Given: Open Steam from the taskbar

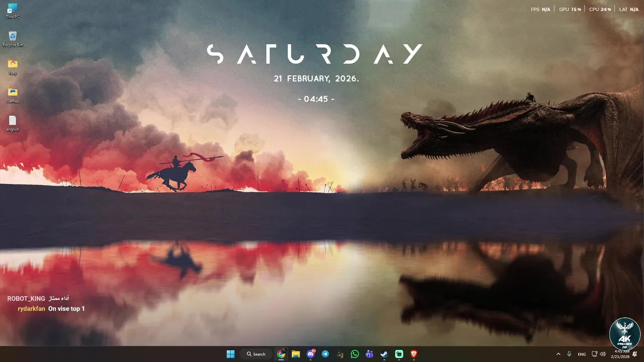Looking at the screenshot, I should tap(384, 354).
